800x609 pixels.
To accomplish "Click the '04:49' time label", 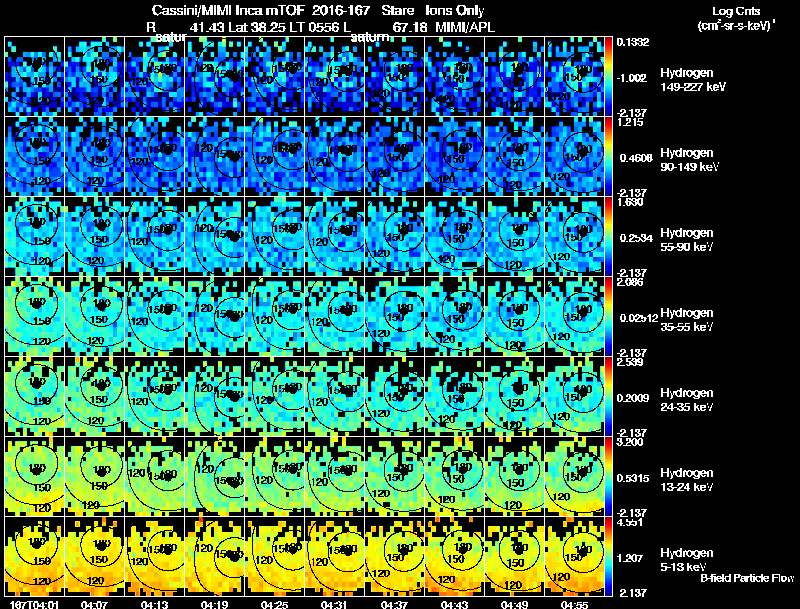I will [514, 604].
